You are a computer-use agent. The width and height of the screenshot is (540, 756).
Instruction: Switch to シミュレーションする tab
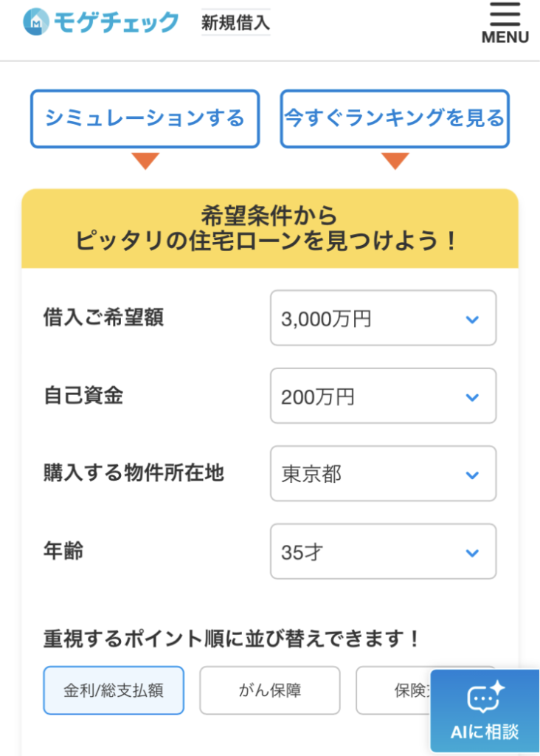tap(145, 119)
